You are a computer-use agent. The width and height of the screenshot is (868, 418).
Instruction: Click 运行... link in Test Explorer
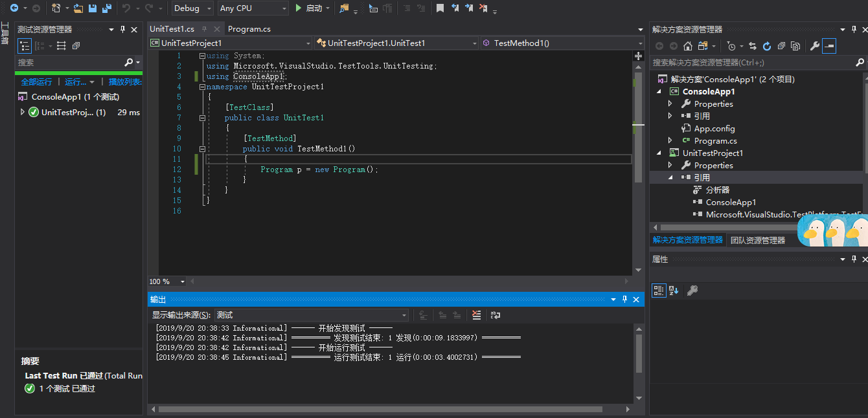76,82
